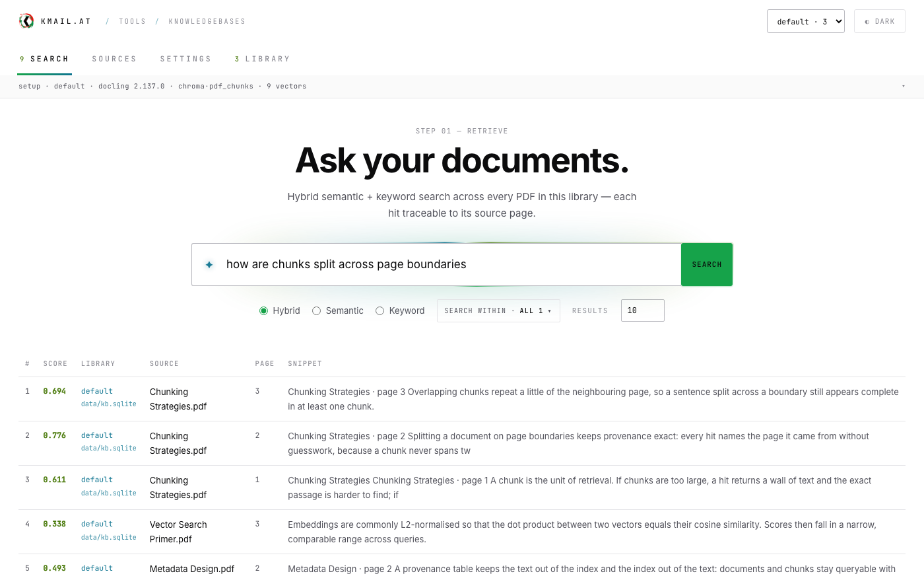Open Chunking Strategies.pdf source in row 3
This screenshot has height=578, width=924.
point(178,488)
